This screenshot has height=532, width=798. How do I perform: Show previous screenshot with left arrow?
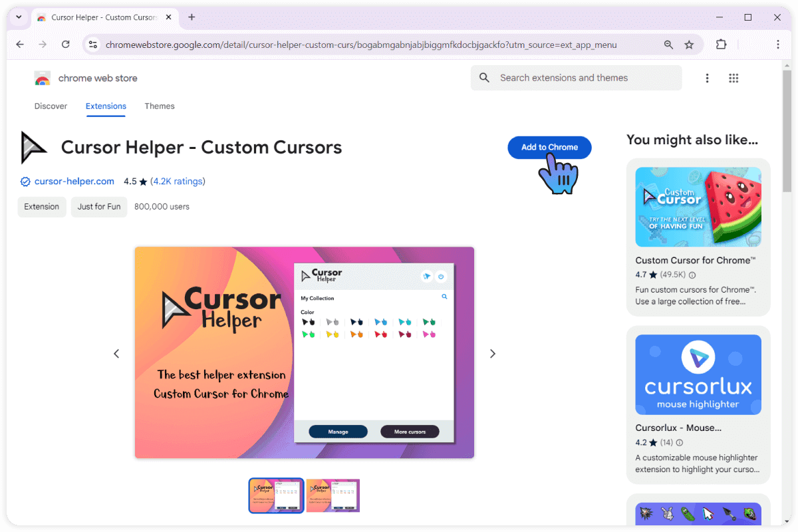(x=116, y=354)
